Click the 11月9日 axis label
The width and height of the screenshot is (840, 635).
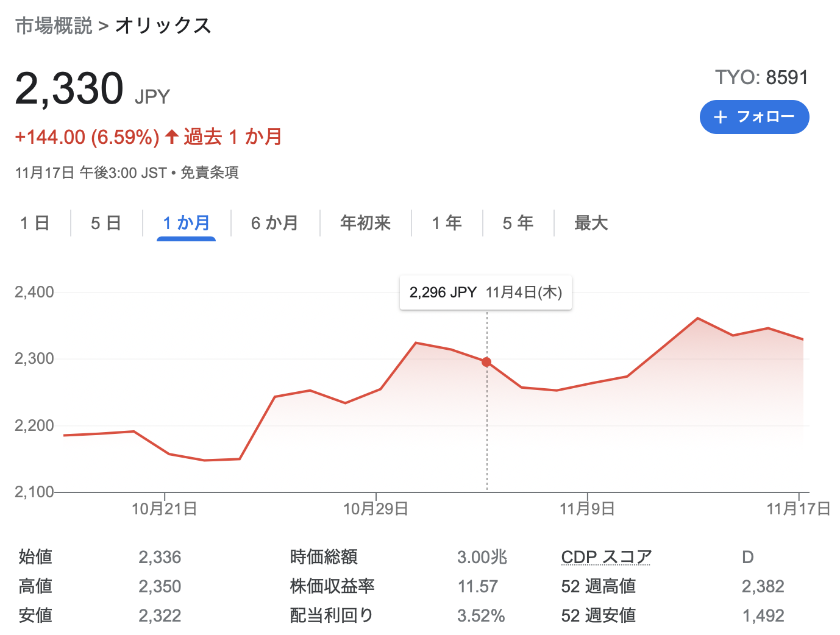pos(587,509)
